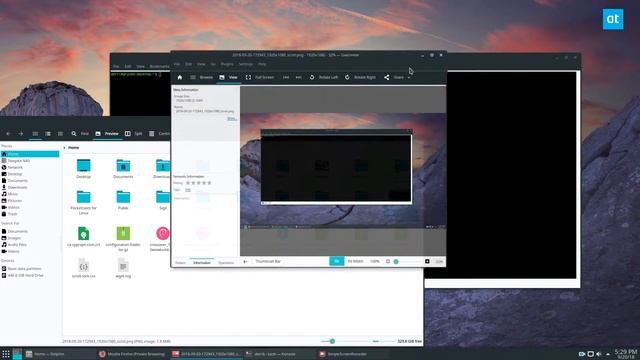Select the Compact view mode in Dolphin
This screenshot has width=640, height=360.
click(x=48, y=133)
